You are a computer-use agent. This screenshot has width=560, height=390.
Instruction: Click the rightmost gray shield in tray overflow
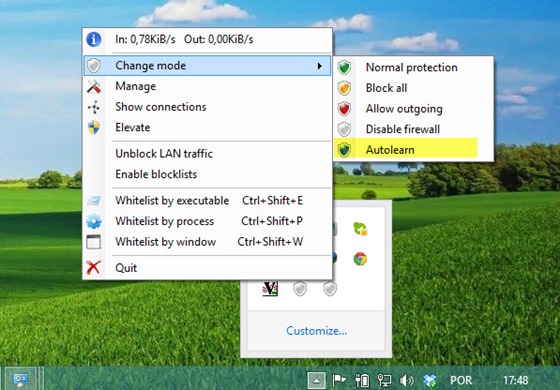click(330, 289)
